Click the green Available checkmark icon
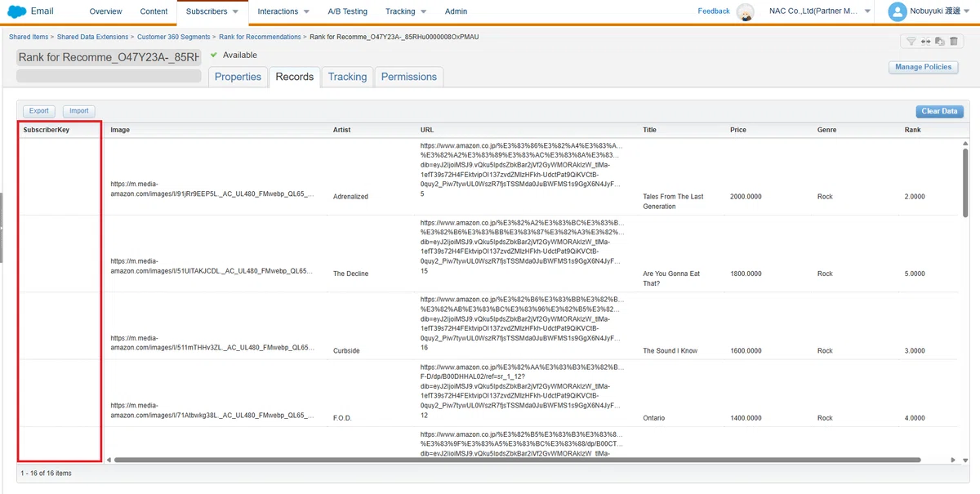980x494 pixels. click(x=214, y=56)
